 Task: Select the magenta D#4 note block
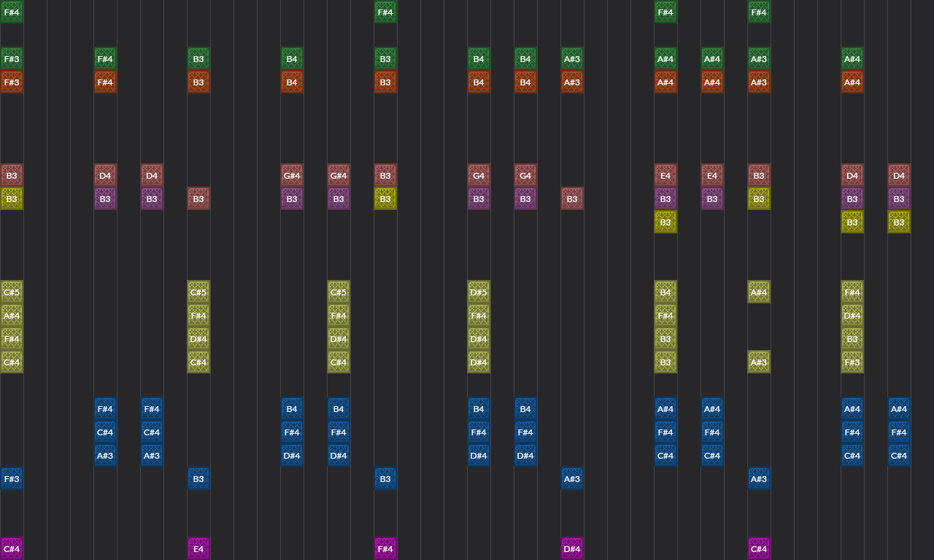point(572,548)
